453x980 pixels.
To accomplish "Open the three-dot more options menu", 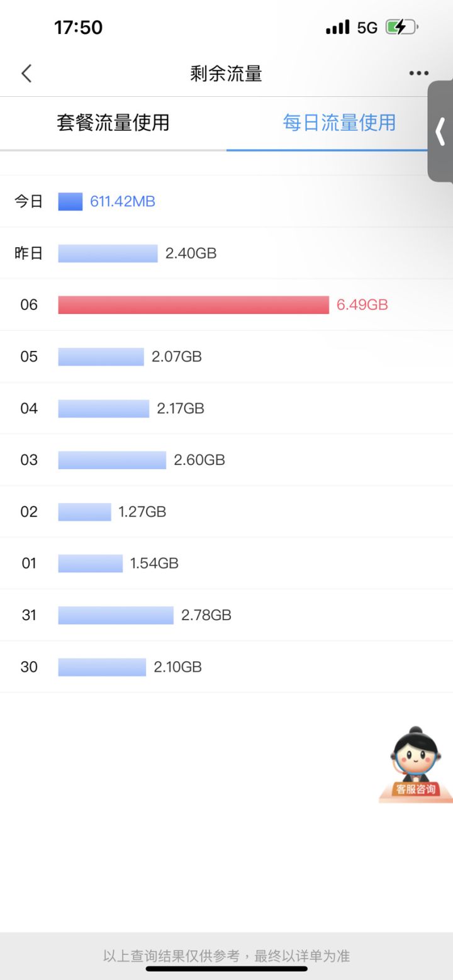I will pyautogui.click(x=418, y=74).
